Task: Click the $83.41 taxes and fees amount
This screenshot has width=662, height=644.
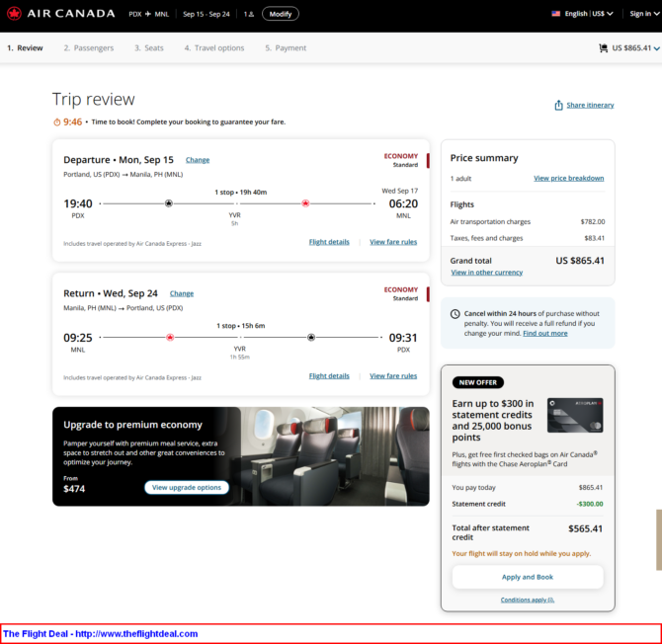Action: click(x=595, y=238)
